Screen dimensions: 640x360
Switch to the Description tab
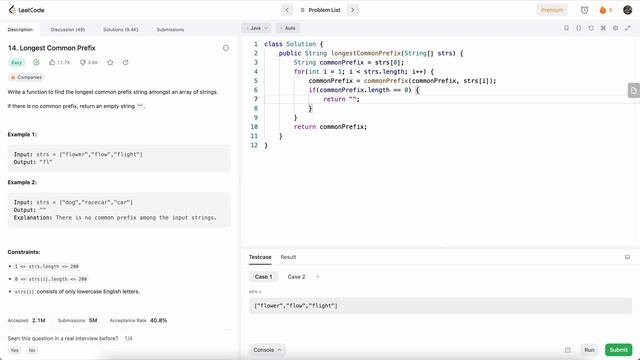20,29
